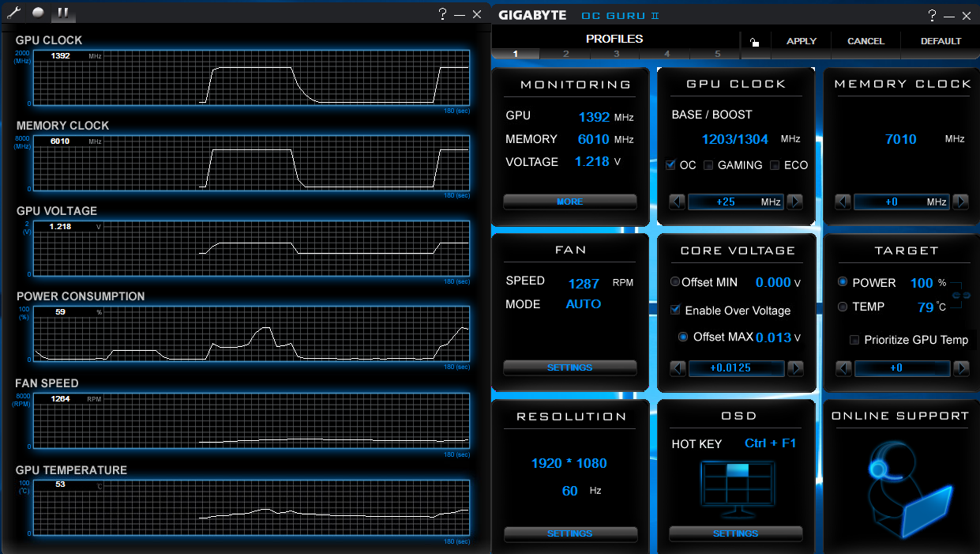Select the Offset MIN radio button
980x554 pixels.
coord(675,282)
